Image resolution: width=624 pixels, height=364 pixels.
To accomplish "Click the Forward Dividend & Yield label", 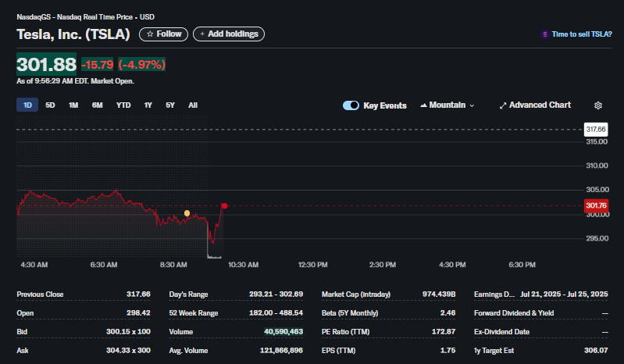I will click(x=514, y=313).
